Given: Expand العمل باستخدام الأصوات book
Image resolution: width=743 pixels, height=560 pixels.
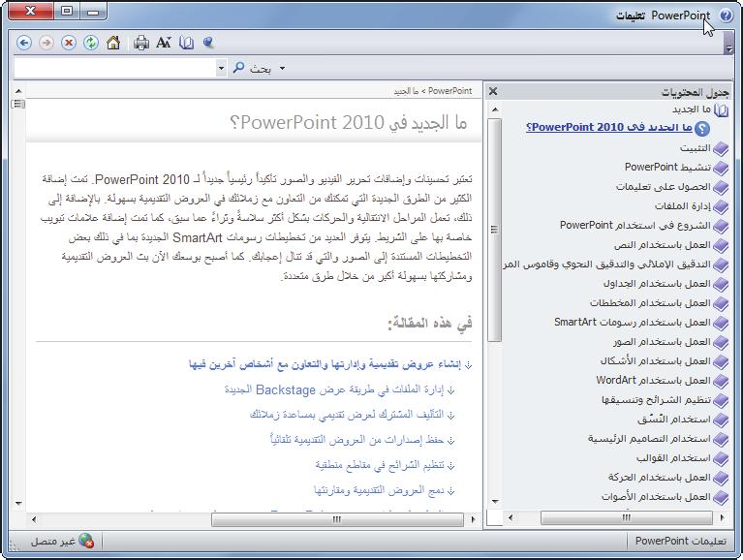Looking at the screenshot, I should coord(721,498).
